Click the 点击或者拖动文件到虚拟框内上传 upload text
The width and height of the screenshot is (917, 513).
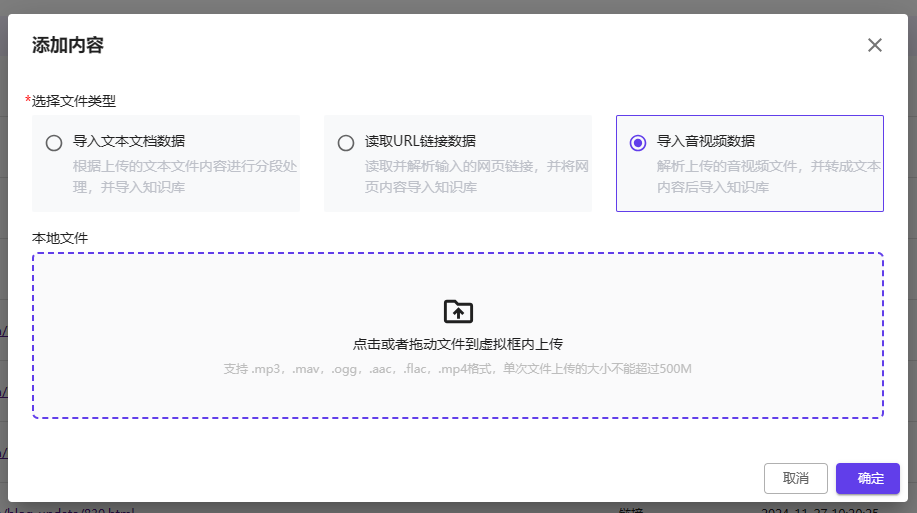pos(458,343)
